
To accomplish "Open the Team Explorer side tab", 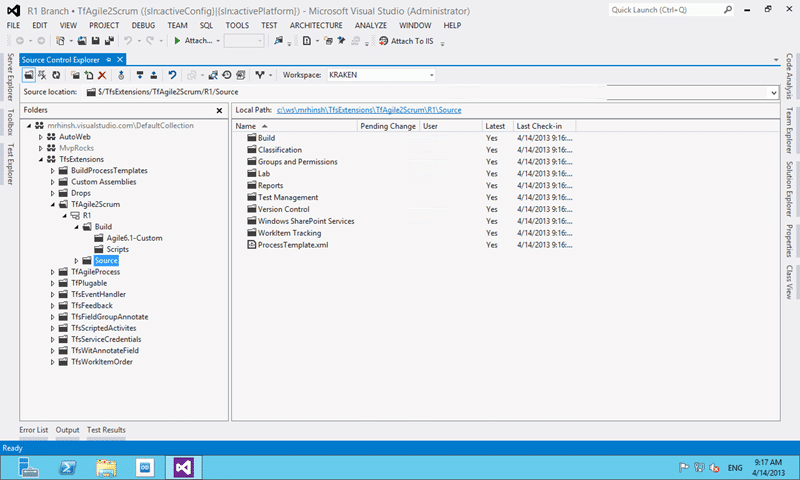I will point(789,130).
